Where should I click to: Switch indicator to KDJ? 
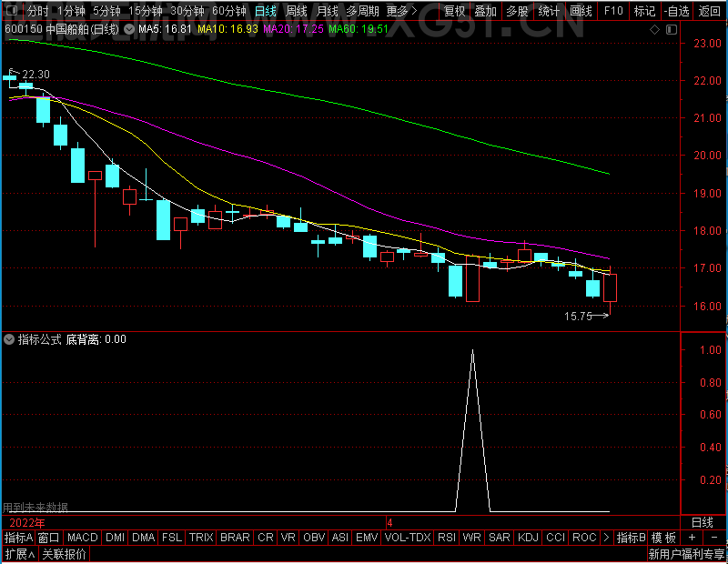[528, 538]
